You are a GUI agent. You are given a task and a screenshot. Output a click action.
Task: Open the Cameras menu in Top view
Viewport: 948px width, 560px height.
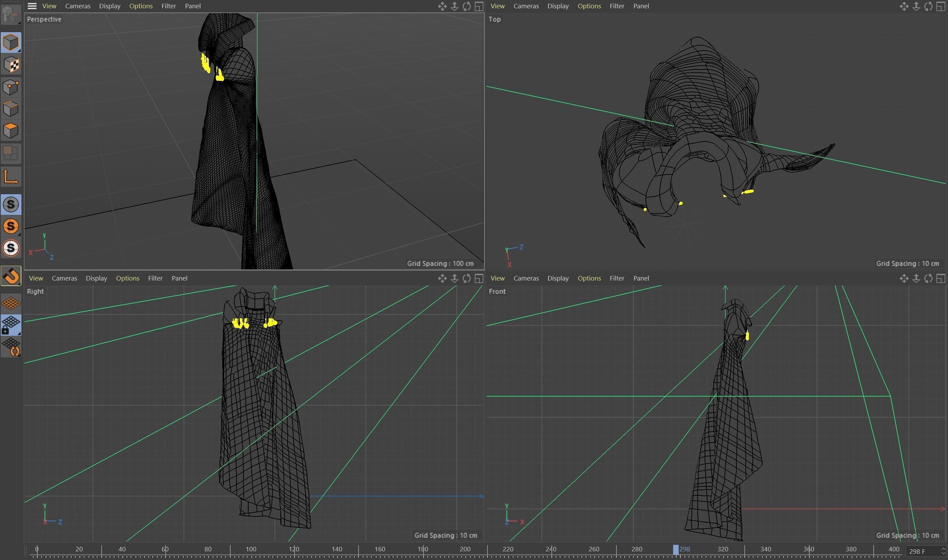tap(526, 6)
